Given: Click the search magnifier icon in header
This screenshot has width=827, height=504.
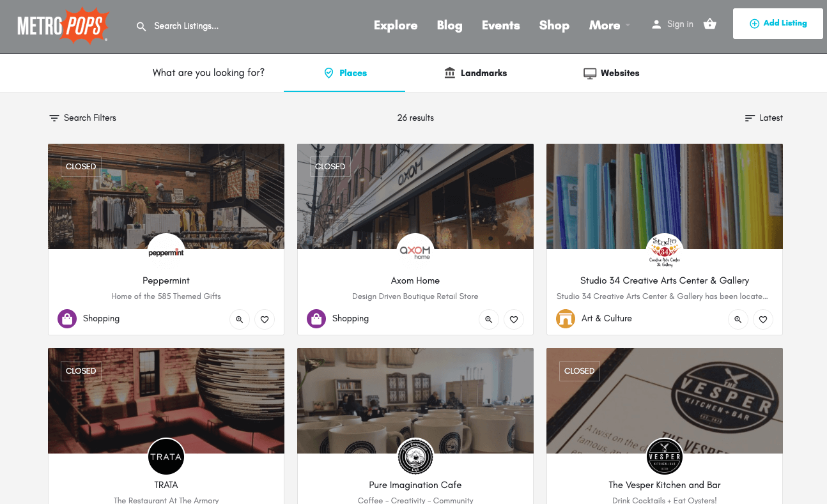Looking at the screenshot, I should pos(141,26).
